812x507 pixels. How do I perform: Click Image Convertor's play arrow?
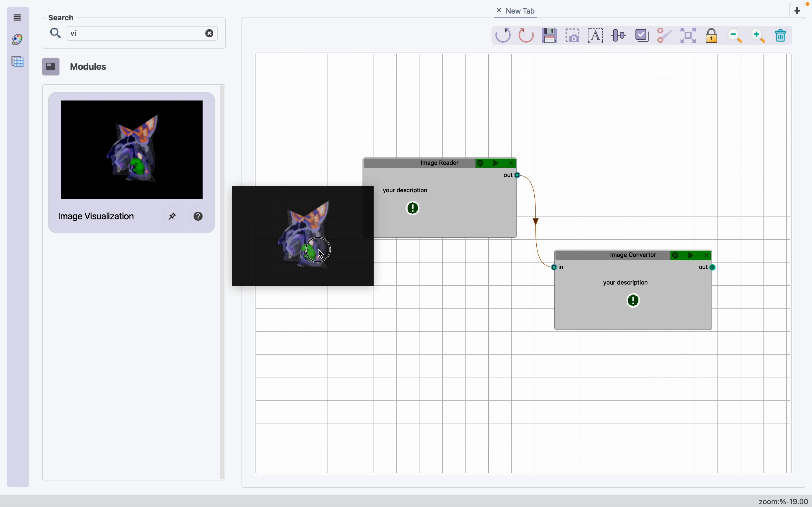pyautogui.click(x=691, y=255)
